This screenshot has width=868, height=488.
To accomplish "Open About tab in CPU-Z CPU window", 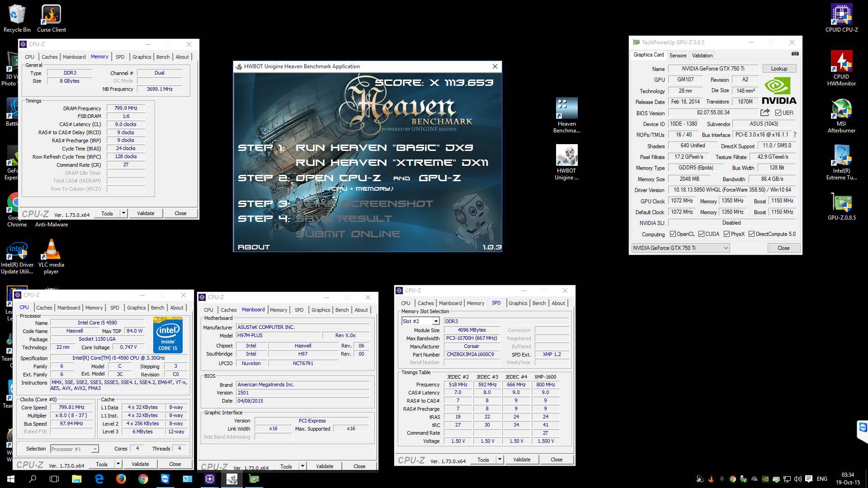I will [x=177, y=308].
